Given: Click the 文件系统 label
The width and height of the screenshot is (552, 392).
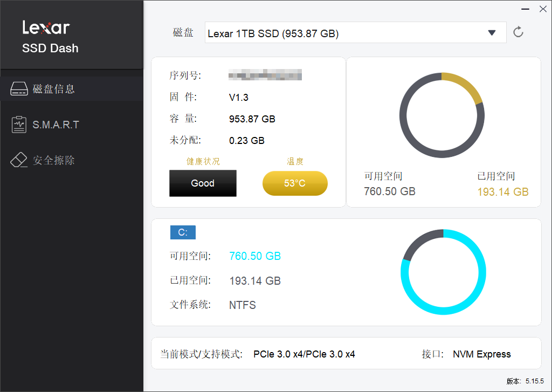Looking at the screenshot, I should point(190,305).
